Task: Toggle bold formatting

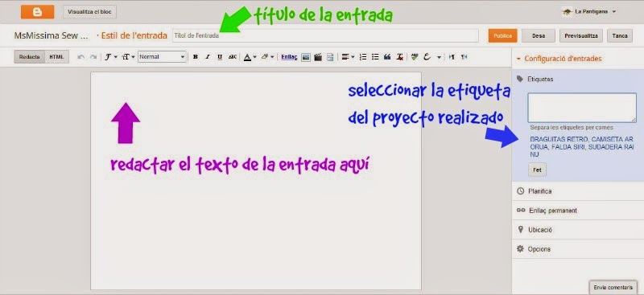Action: click(196, 57)
